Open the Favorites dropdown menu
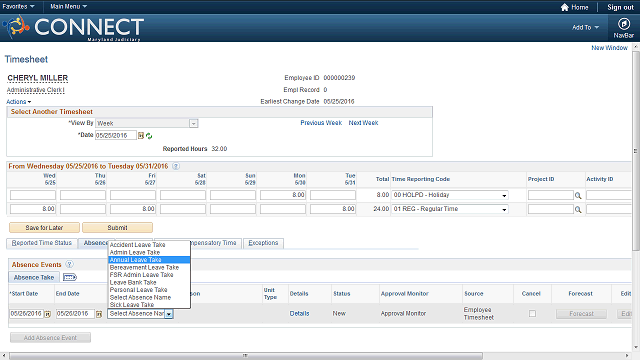This screenshot has height=360, width=640. tap(18, 7)
